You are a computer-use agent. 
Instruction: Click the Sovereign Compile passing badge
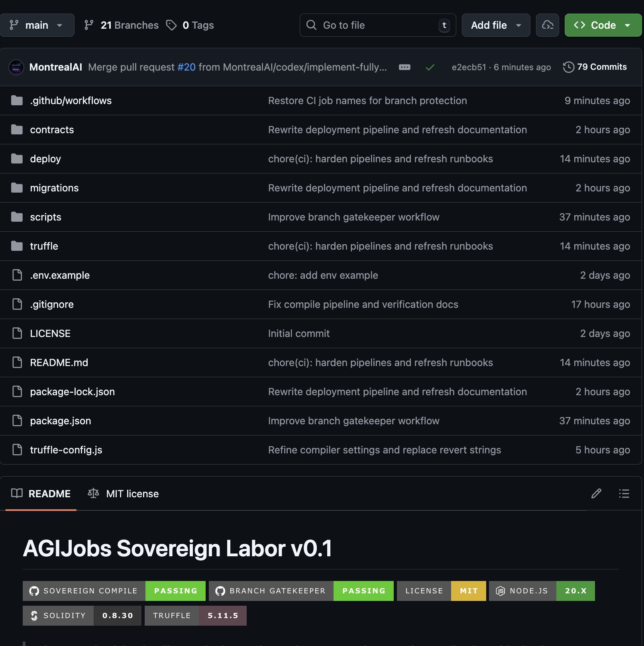[114, 591]
